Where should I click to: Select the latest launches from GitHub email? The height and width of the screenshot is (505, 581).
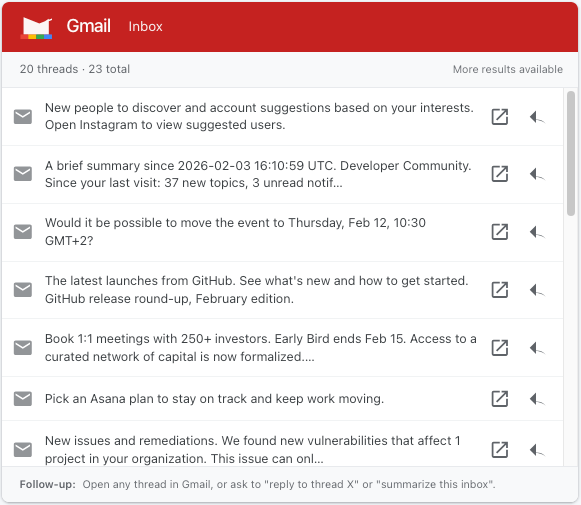click(257, 290)
